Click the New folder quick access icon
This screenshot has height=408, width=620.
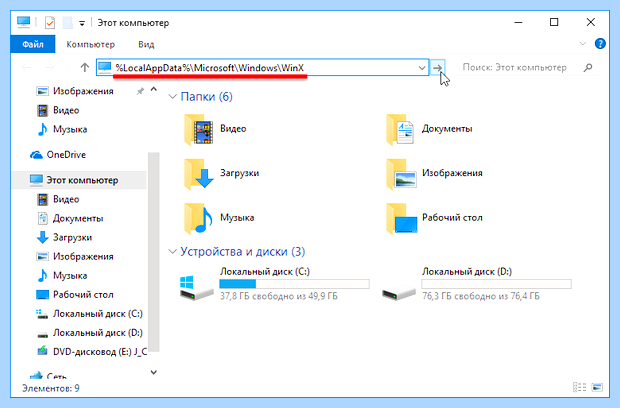point(68,23)
